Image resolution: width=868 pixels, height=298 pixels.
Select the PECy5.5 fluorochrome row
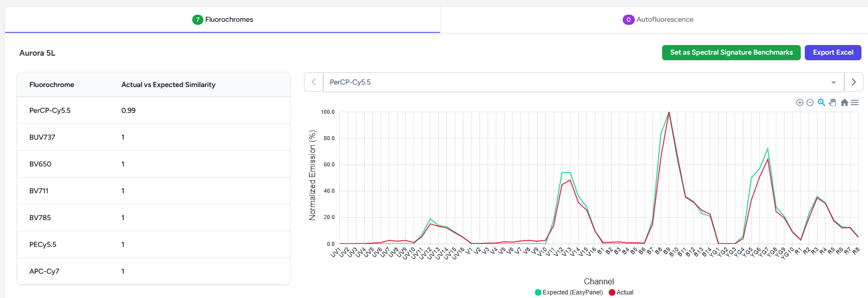pos(153,244)
